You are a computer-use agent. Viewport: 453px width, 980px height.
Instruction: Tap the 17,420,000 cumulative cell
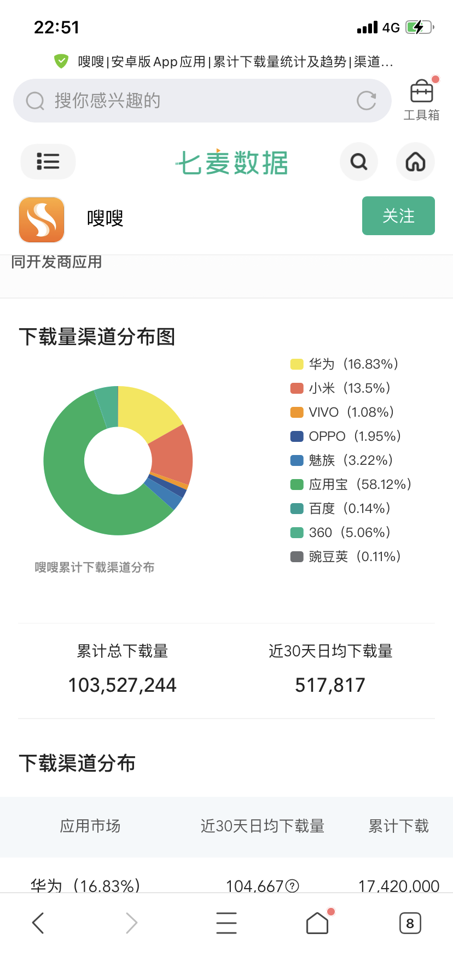click(x=399, y=886)
